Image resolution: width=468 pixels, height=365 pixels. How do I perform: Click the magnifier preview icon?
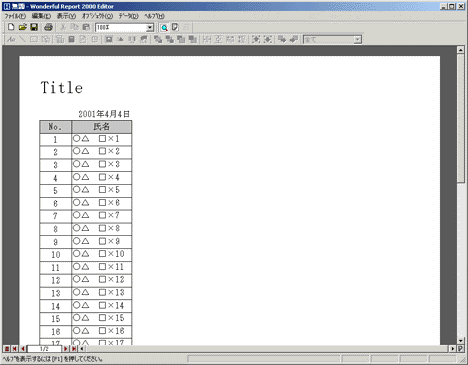pyautogui.click(x=164, y=27)
